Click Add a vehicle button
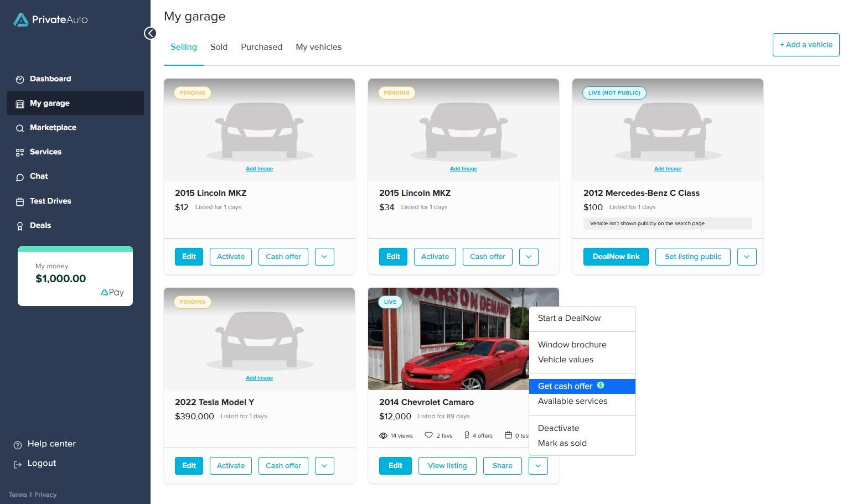Viewport: 853px width, 504px height. pos(806,45)
